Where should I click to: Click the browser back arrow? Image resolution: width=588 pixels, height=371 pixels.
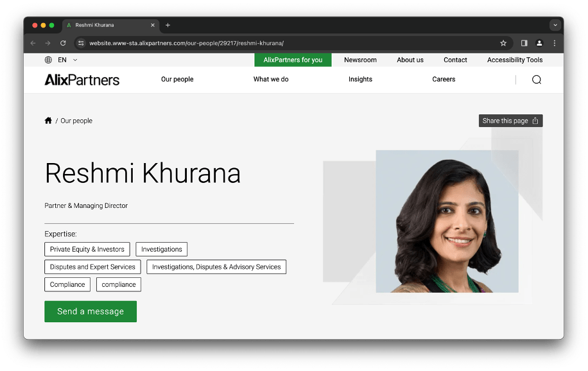point(33,43)
